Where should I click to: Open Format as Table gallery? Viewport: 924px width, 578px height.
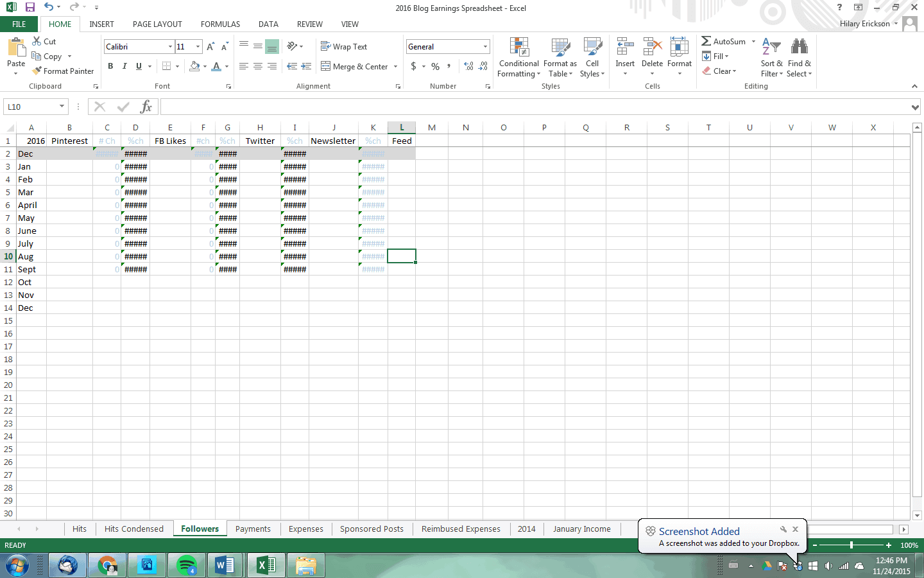pos(560,57)
